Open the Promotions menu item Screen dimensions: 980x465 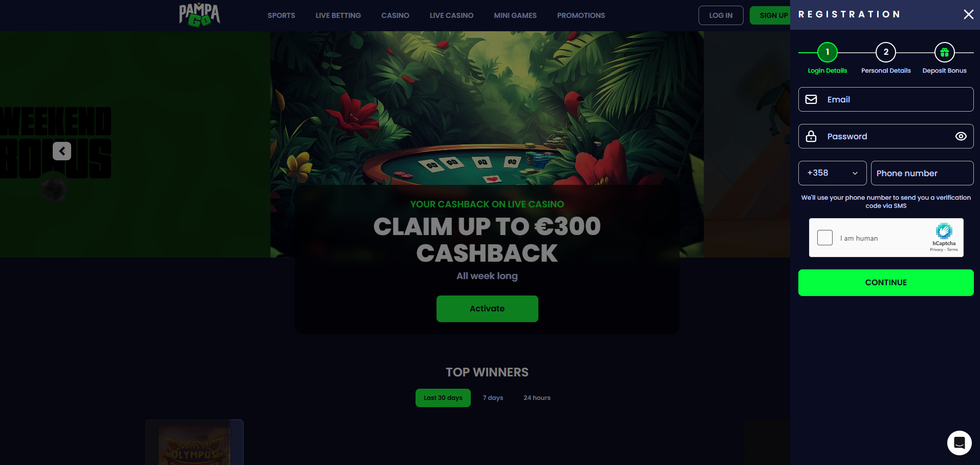(x=581, y=15)
